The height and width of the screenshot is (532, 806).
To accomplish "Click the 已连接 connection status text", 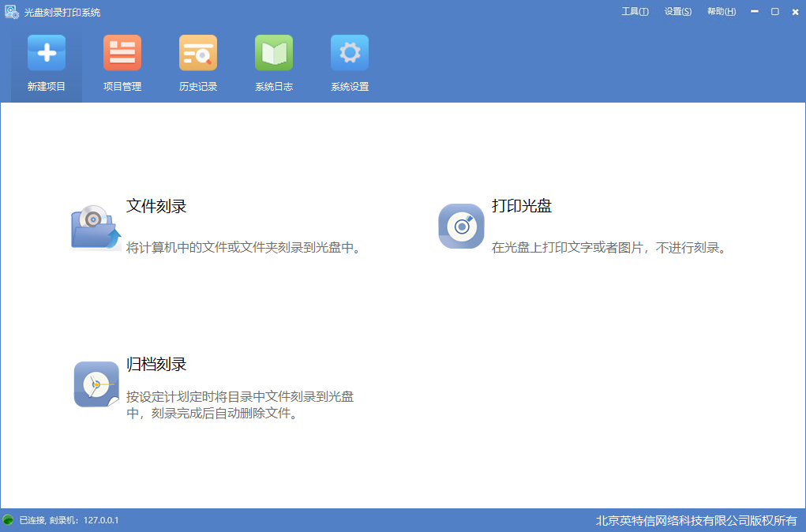I will pyautogui.click(x=33, y=522).
